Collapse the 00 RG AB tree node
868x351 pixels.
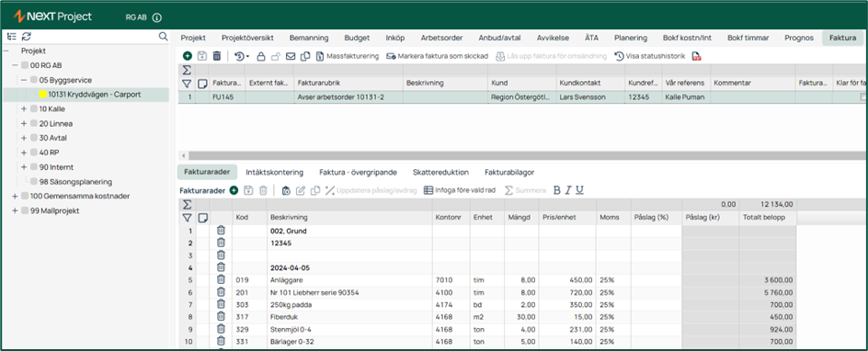[15, 65]
